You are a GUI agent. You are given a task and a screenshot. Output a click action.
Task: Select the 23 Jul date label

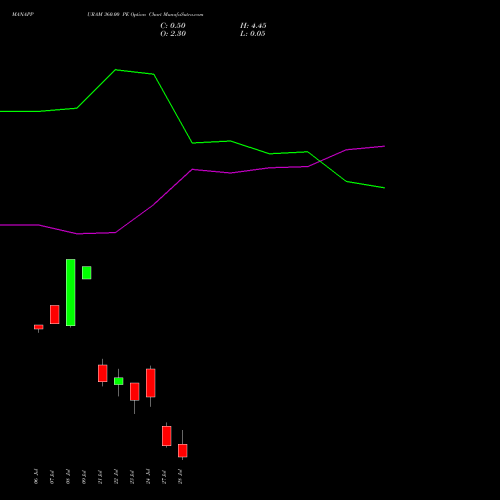[132, 476]
